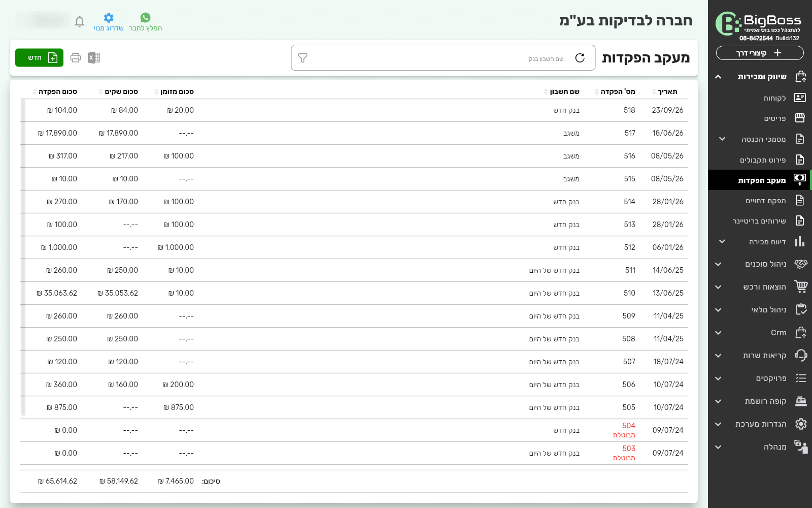Click the שיווק ומכירות shopping bag icon
Viewport: 812px width, 508px height.
(801, 77)
